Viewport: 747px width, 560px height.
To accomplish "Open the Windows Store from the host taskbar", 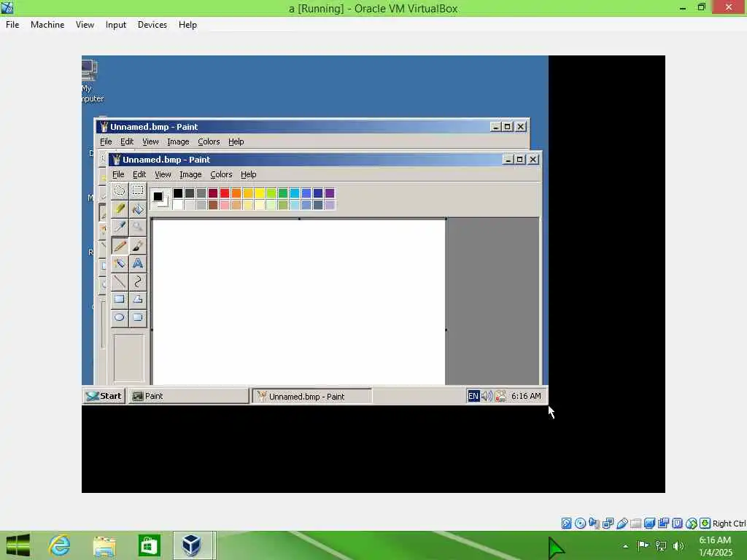I will tap(149, 545).
